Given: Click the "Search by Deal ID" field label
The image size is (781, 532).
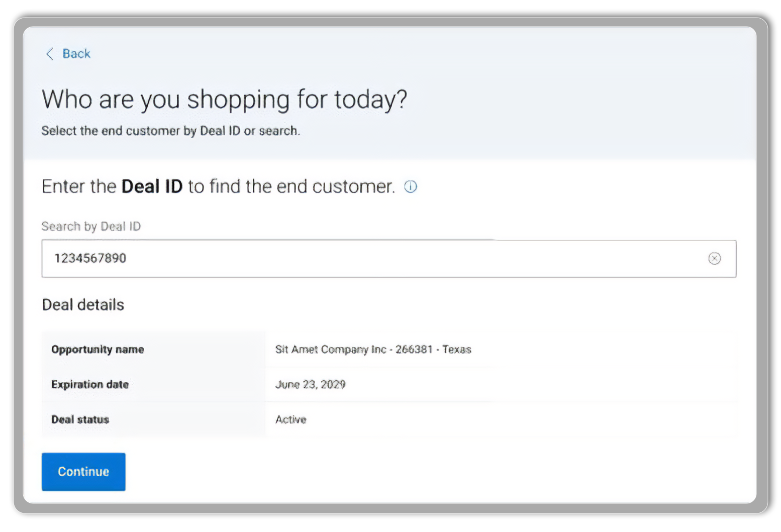Looking at the screenshot, I should tap(91, 227).
